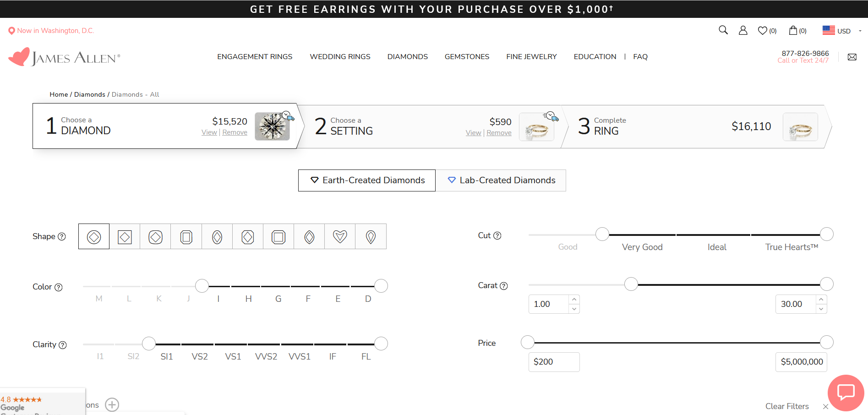Screen dimensions: 868x415
Task: Open the site search icon
Action: 723,30
